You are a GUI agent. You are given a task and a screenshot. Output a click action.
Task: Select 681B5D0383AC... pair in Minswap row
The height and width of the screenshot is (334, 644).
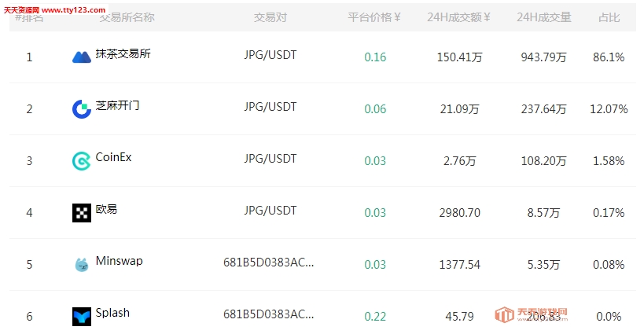pyautogui.click(x=269, y=262)
